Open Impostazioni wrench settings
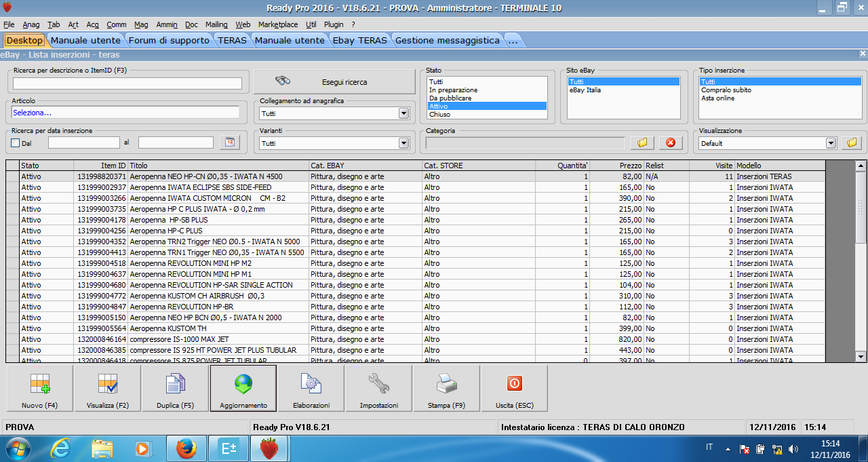This screenshot has height=462, width=868. click(379, 389)
